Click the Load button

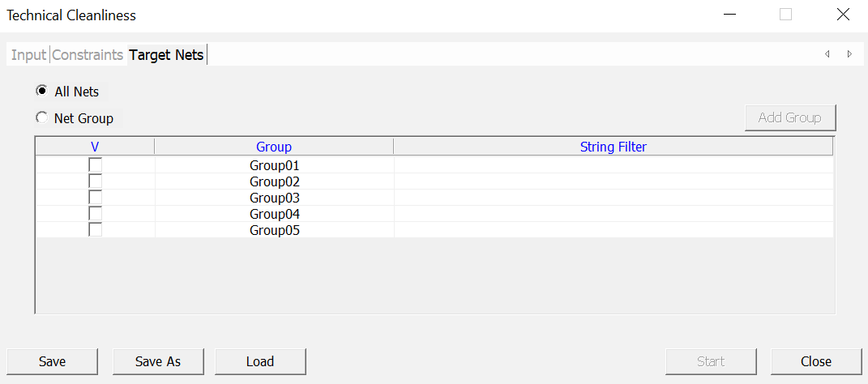click(x=260, y=361)
